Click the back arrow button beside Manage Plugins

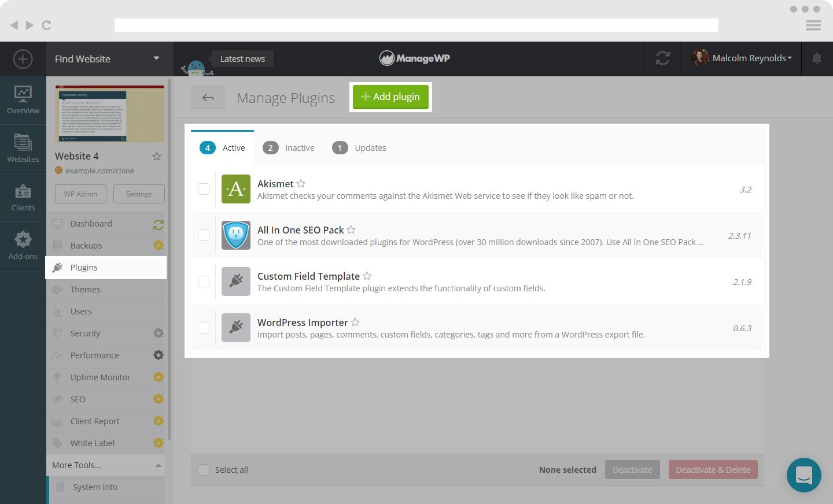208,98
